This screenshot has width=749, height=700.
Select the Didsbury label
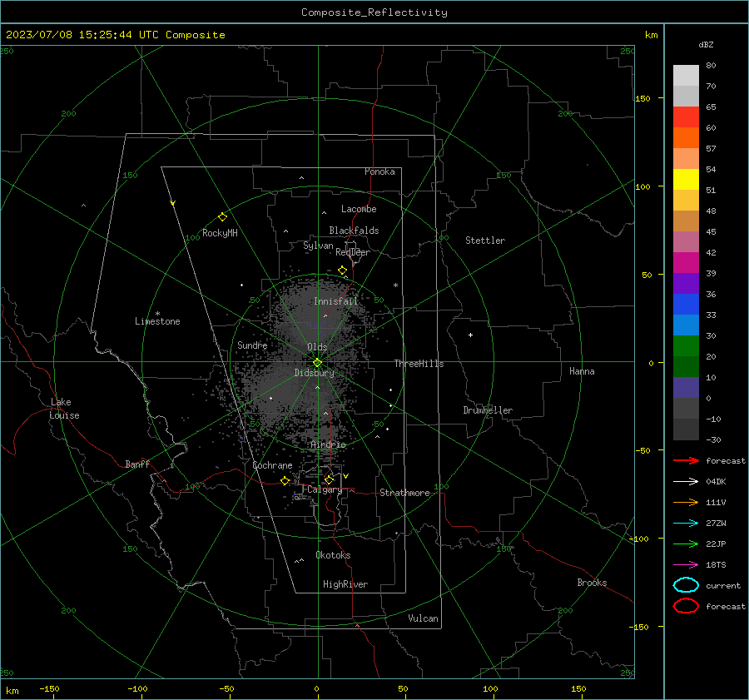click(x=314, y=373)
